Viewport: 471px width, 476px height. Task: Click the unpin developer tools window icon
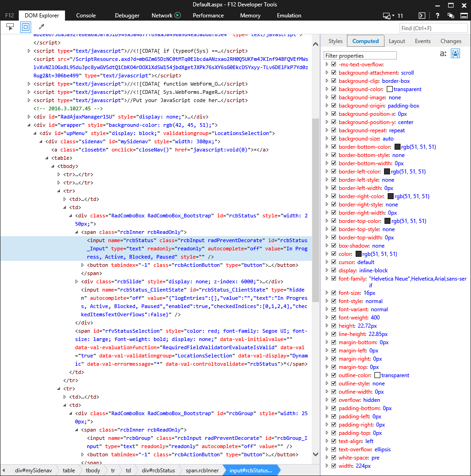(x=451, y=16)
